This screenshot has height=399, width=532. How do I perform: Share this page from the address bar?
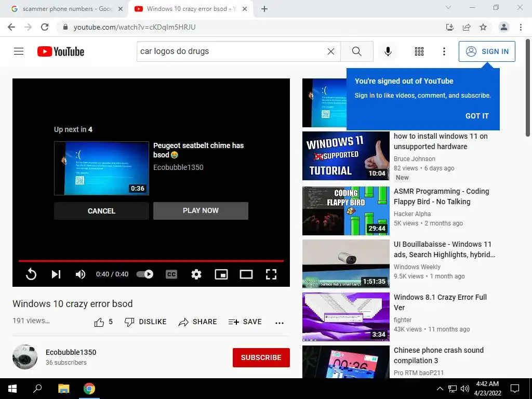pos(467,27)
